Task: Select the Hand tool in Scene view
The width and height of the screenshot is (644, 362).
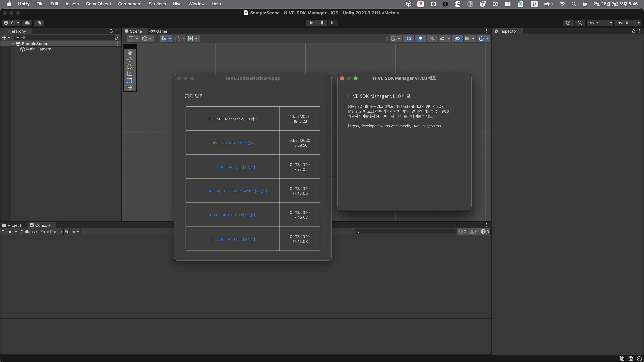Action: pos(129,52)
